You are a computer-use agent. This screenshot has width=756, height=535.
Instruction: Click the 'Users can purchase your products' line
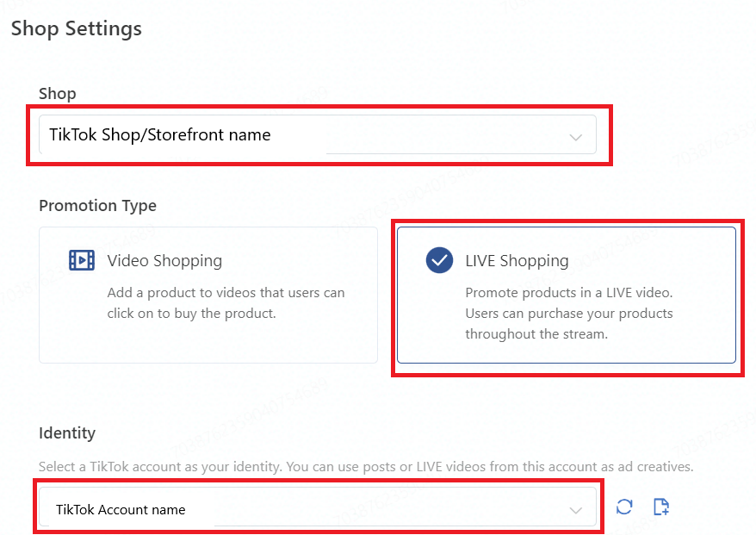(569, 313)
